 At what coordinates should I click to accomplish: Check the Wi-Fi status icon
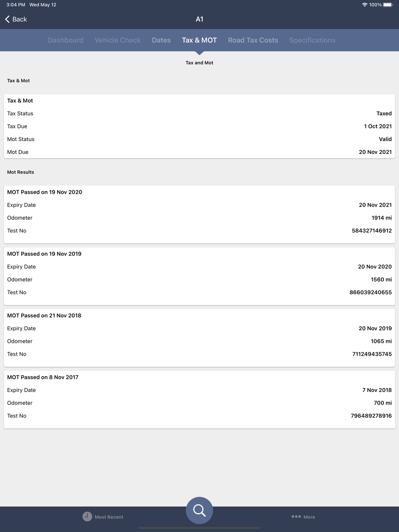(x=364, y=5)
